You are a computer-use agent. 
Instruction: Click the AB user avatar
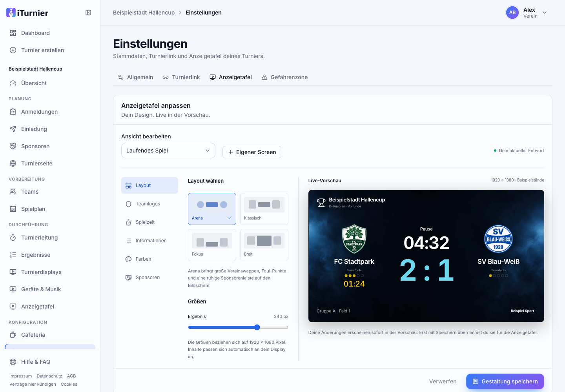(512, 13)
